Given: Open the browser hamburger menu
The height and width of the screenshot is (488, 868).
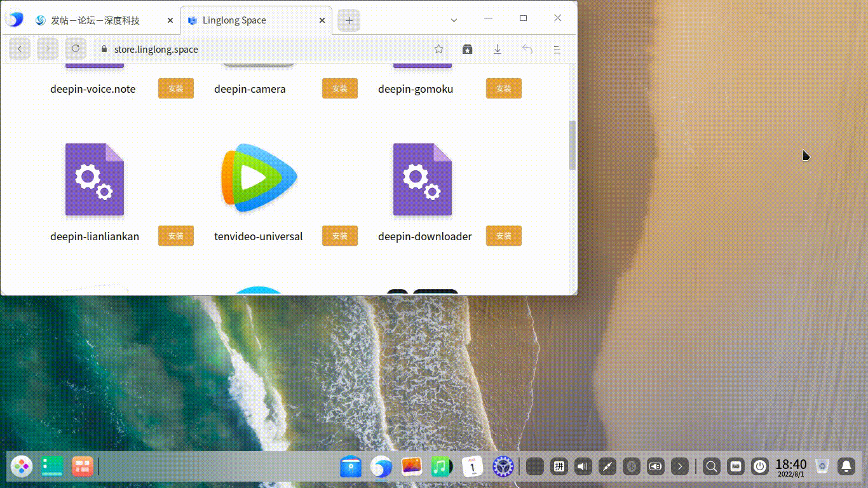Looking at the screenshot, I should pyautogui.click(x=557, y=49).
